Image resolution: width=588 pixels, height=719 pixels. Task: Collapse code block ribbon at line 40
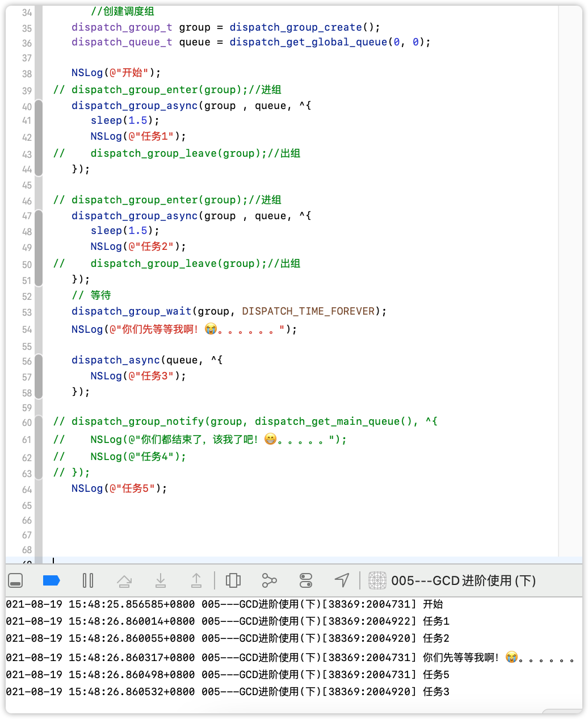[39, 137]
